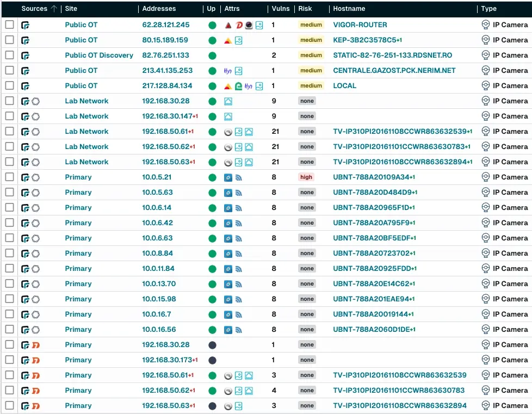Click the red D icon for 62.28.121.245
The height and width of the screenshot is (414, 532).
point(238,25)
